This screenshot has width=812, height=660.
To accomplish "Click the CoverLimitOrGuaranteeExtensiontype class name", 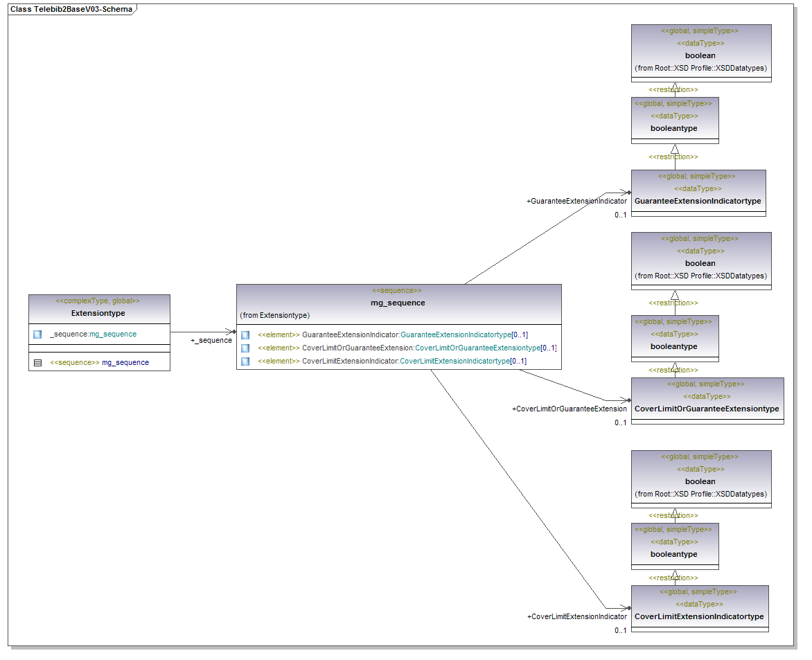I will tap(707, 409).
